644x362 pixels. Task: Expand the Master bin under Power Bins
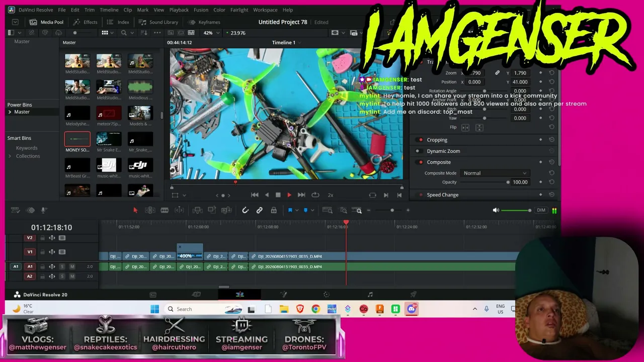[x=10, y=112]
